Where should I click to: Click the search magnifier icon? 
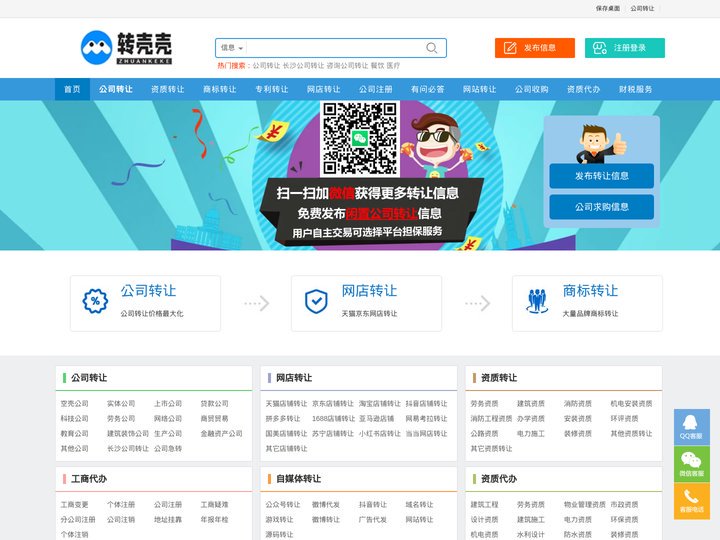point(431,48)
